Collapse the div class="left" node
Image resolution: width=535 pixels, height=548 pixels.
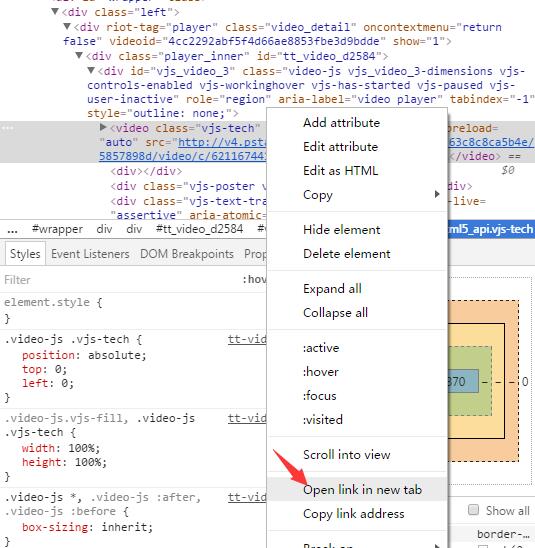point(55,12)
